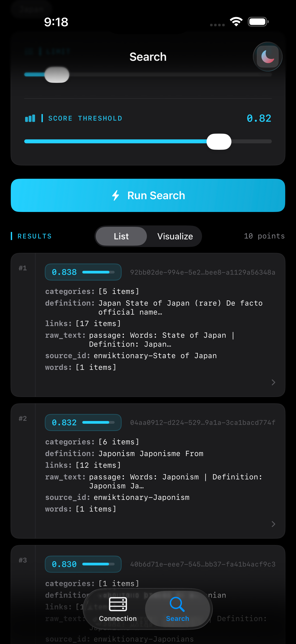Check Wi-Fi status icon in status bar

tap(236, 22)
